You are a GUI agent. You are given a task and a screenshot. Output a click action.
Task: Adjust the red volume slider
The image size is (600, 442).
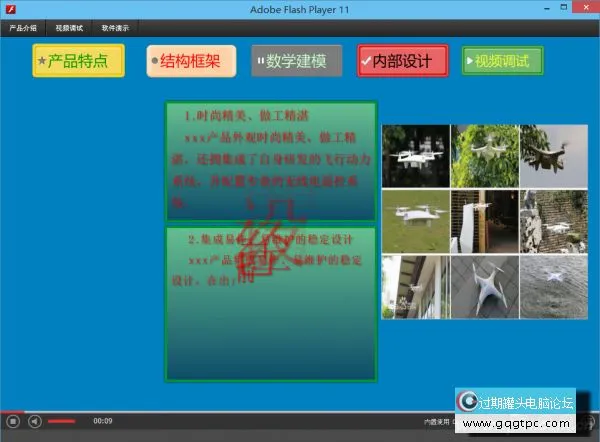point(62,421)
